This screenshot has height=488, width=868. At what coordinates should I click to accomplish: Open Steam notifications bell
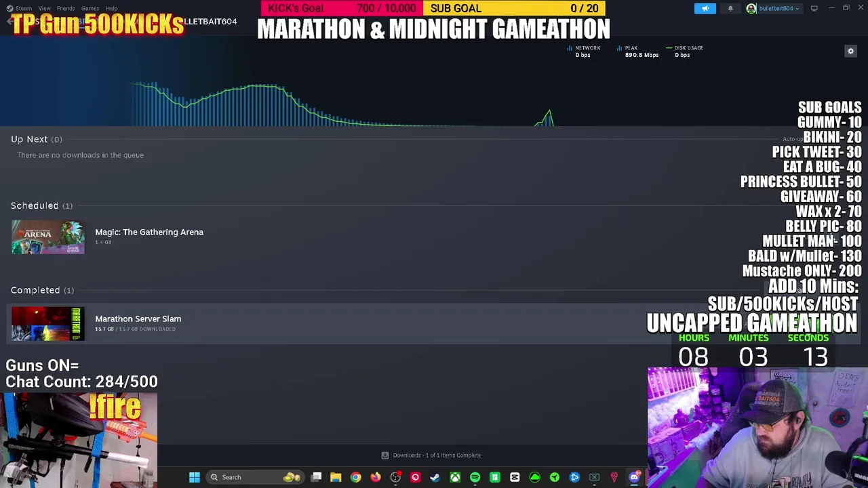click(x=730, y=8)
